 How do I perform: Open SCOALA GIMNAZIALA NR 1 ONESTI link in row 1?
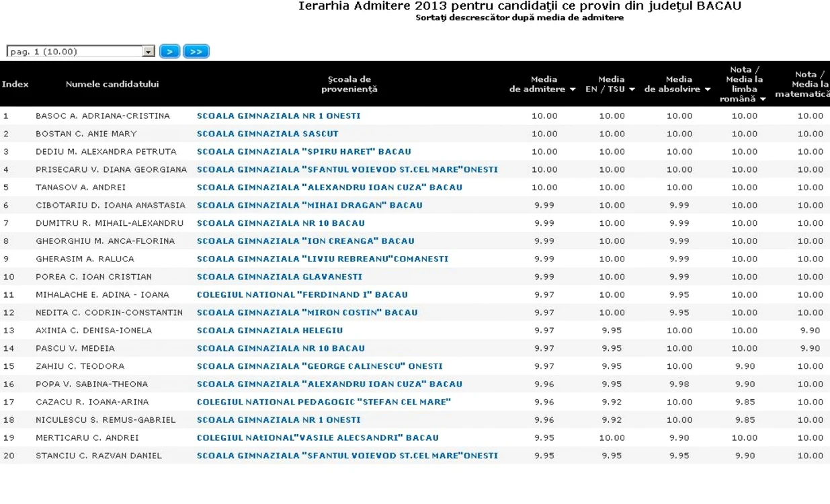pyautogui.click(x=279, y=116)
